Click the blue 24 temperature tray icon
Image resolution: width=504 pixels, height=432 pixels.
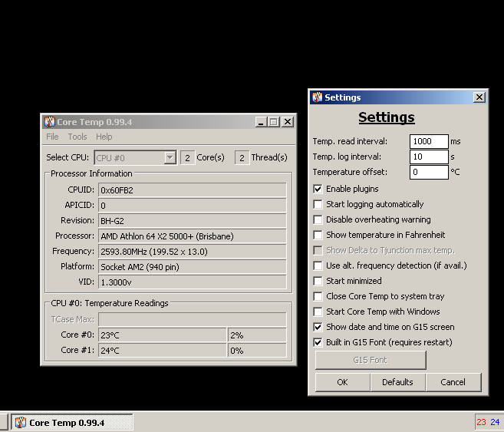(x=495, y=422)
